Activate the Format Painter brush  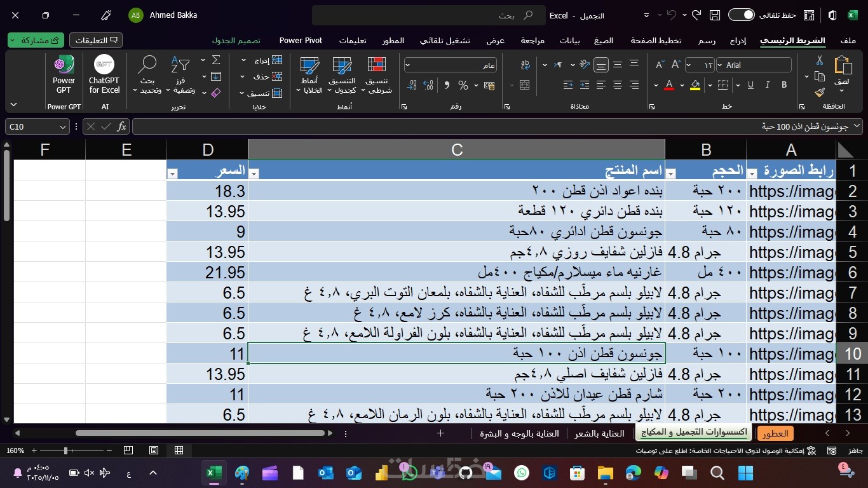point(820,93)
